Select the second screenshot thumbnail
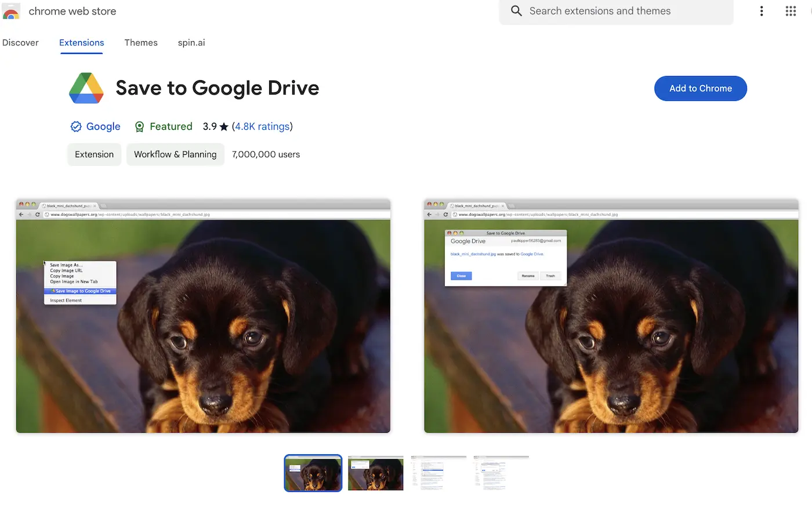The height and width of the screenshot is (507, 812). (375, 473)
